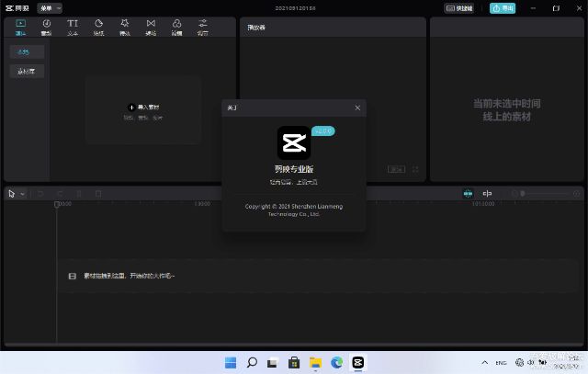Switch to the Effects tab with star icon

[x=125, y=28]
